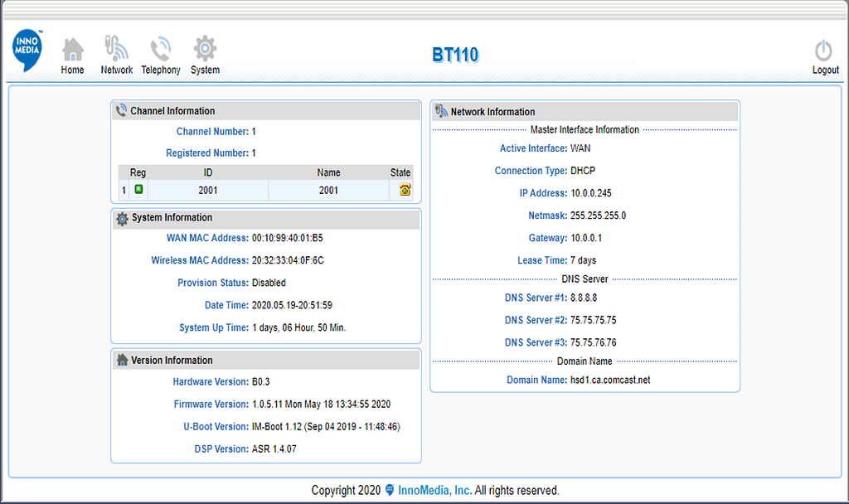
Task: Click DNS Server #1 value 8.8.8.8
Action: pyautogui.click(x=584, y=298)
